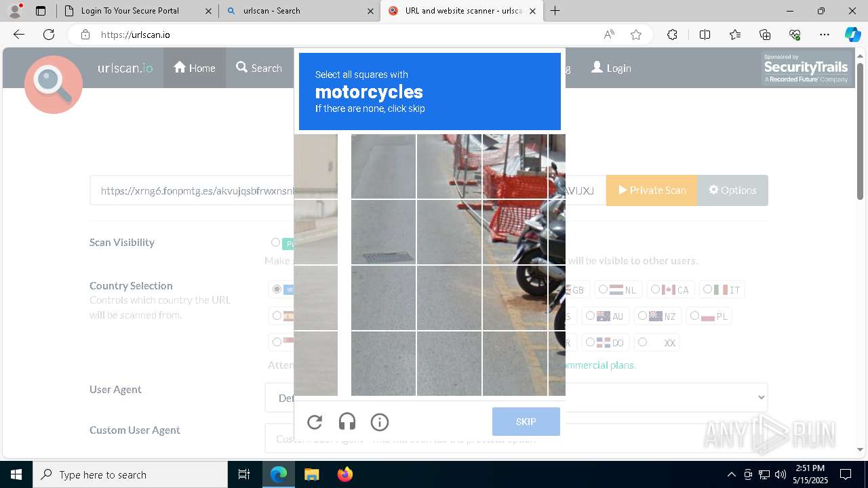Select the AU country radio button
The height and width of the screenshot is (488, 868).
(x=590, y=316)
